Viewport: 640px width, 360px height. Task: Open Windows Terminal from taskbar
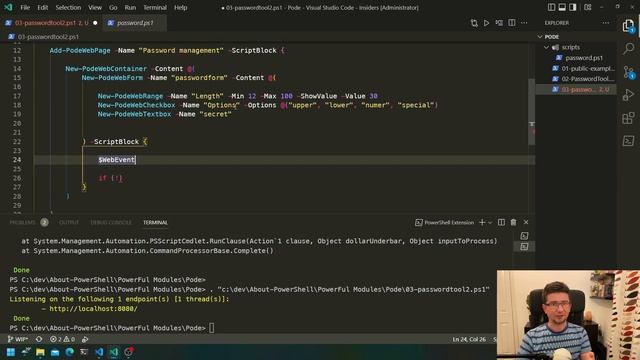click(84, 352)
